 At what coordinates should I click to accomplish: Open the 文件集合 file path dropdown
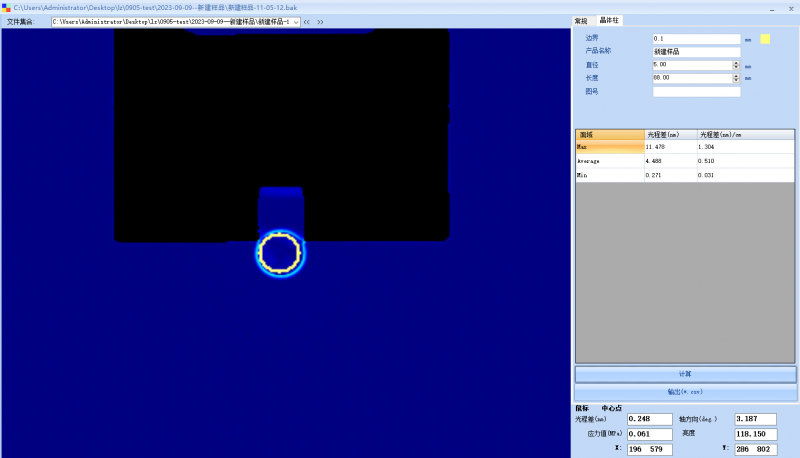(x=296, y=21)
